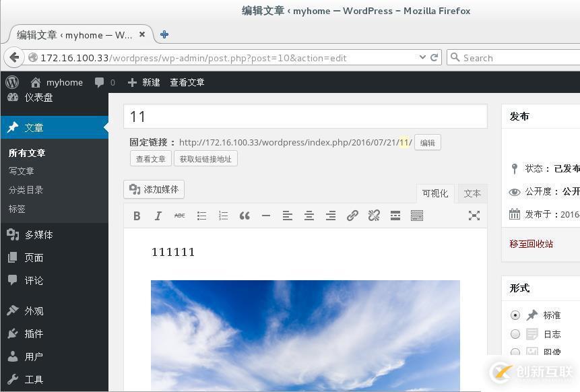Screen dimensions: 580x392
Task: Click the remove link icon
Action: coord(374,216)
